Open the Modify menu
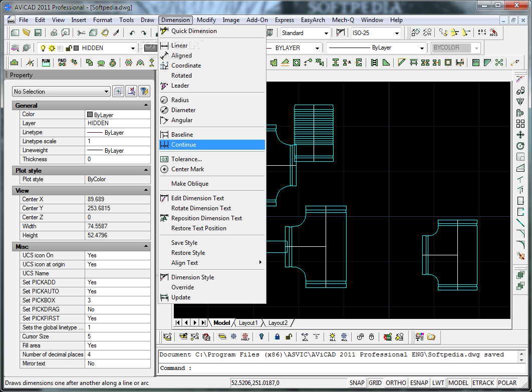The width and height of the screenshot is (532, 392). pyautogui.click(x=206, y=20)
